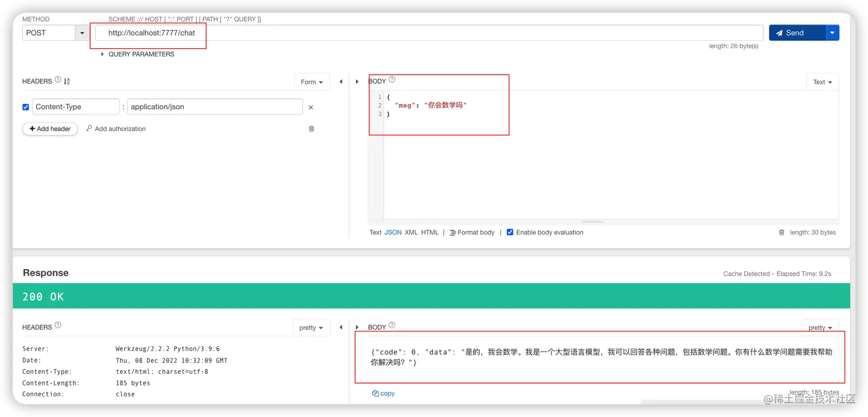Switch body syntax to HTML

click(x=430, y=233)
